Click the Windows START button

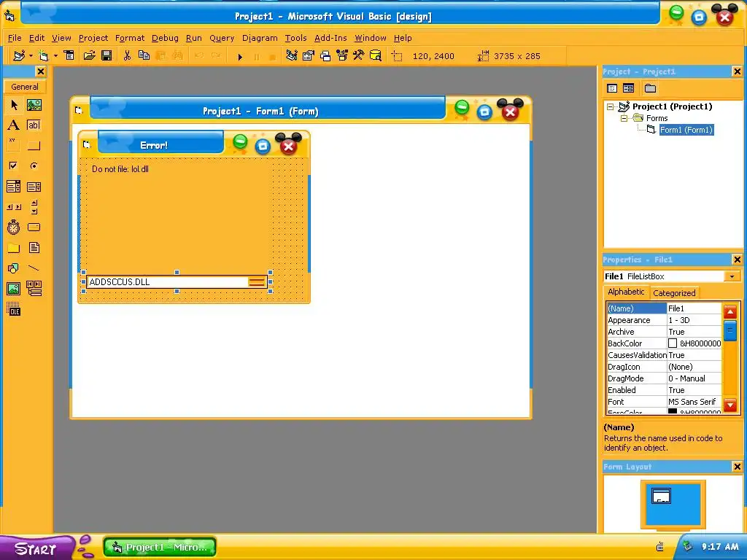37,548
